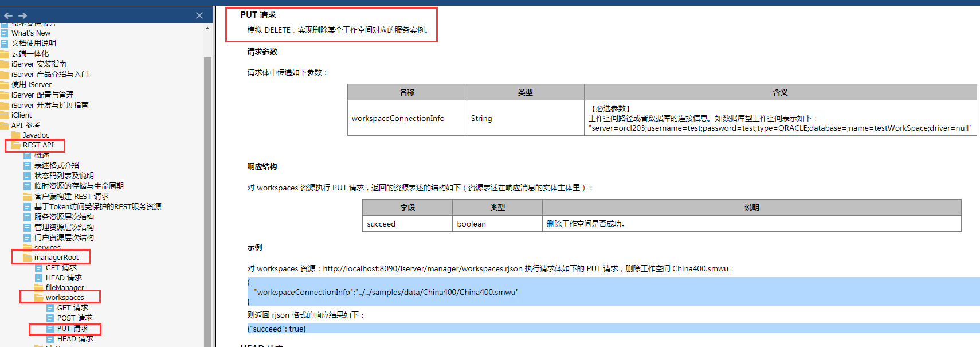Select the String type cell
Viewport: 980px width, 347px height.
[x=526, y=118]
